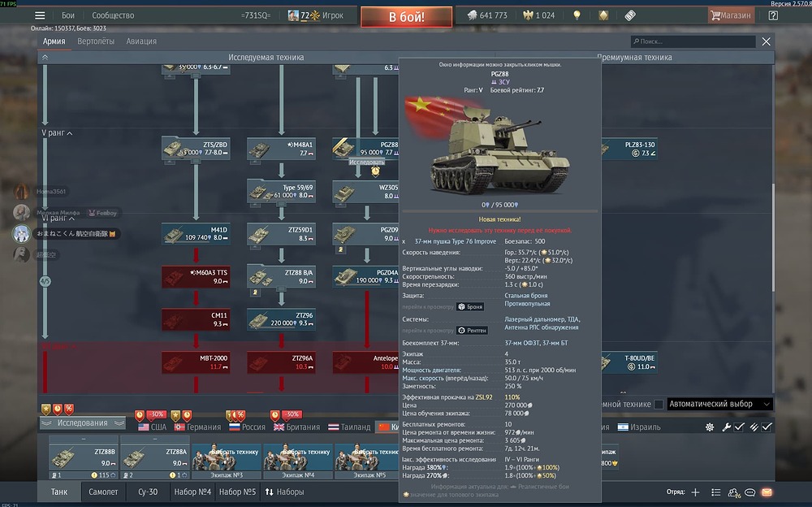
Task: Add squad member plus icon
Action: 696,492
